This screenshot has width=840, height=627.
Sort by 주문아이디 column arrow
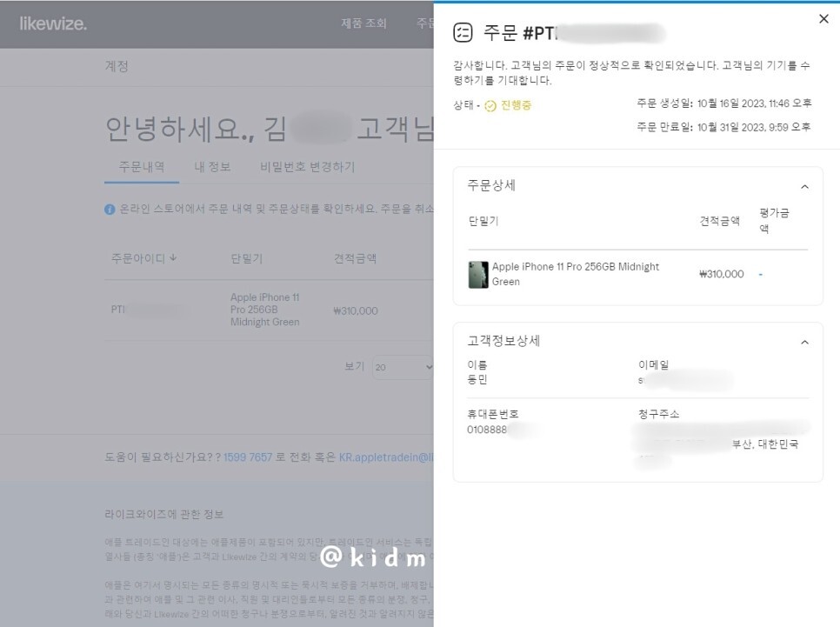pos(173,257)
